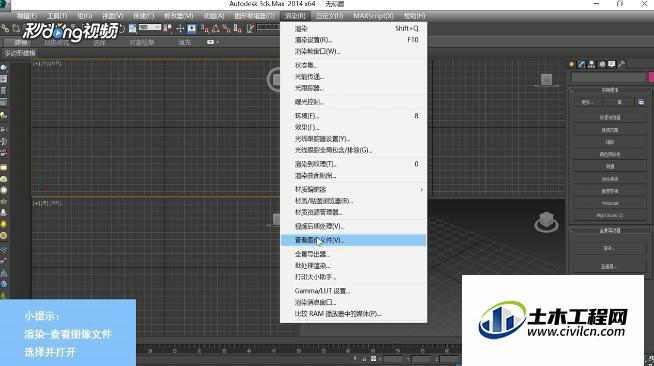The image size is (654, 366).
Task: Open the 组(G) menu in menu bar
Action: point(85,16)
